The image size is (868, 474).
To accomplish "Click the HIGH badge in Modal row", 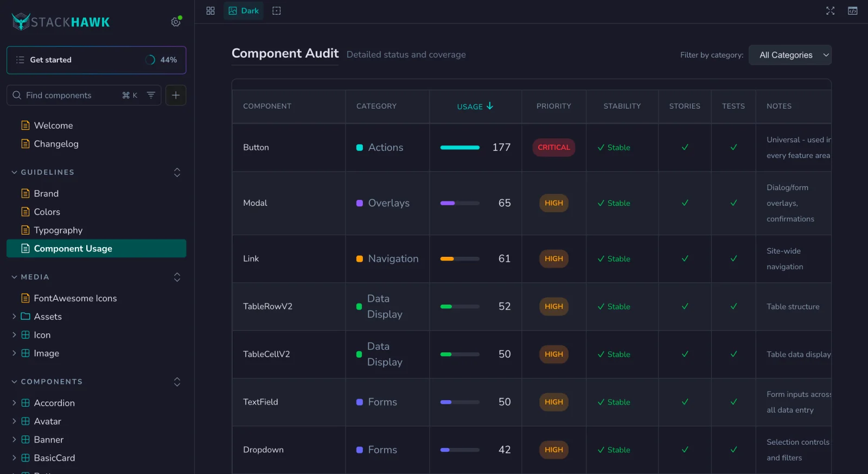I will coord(554,203).
